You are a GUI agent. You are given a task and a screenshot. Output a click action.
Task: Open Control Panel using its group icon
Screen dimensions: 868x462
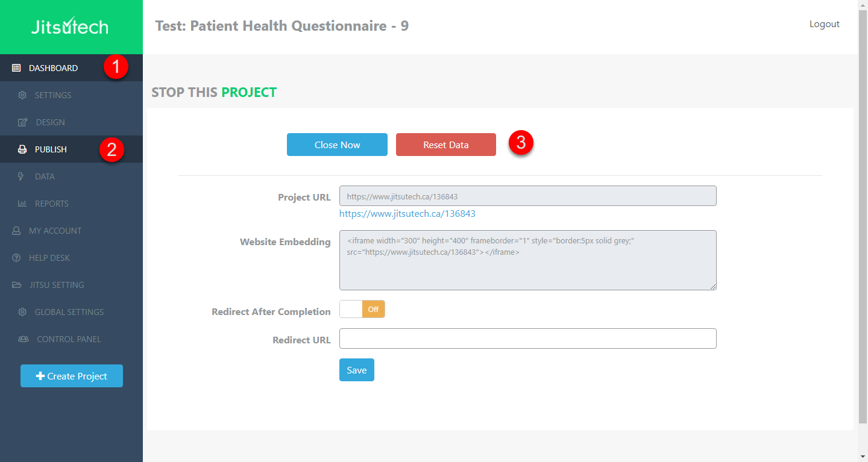[x=22, y=339]
